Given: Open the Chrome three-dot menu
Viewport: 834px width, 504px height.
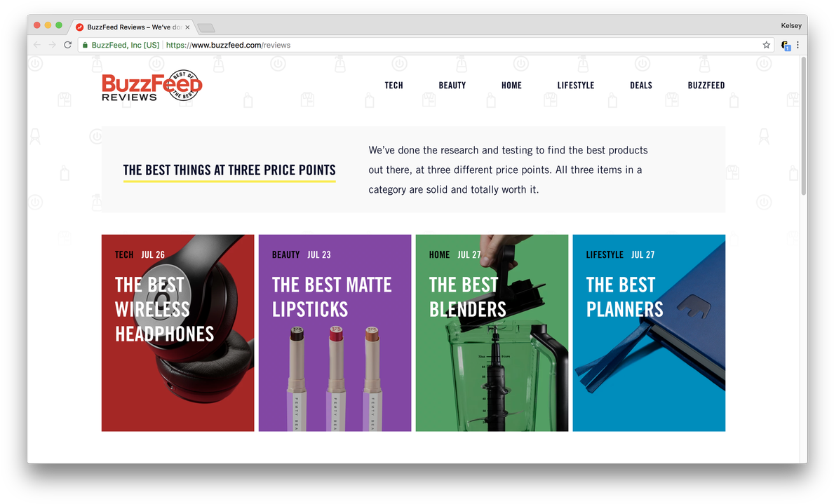Looking at the screenshot, I should pos(798,45).
